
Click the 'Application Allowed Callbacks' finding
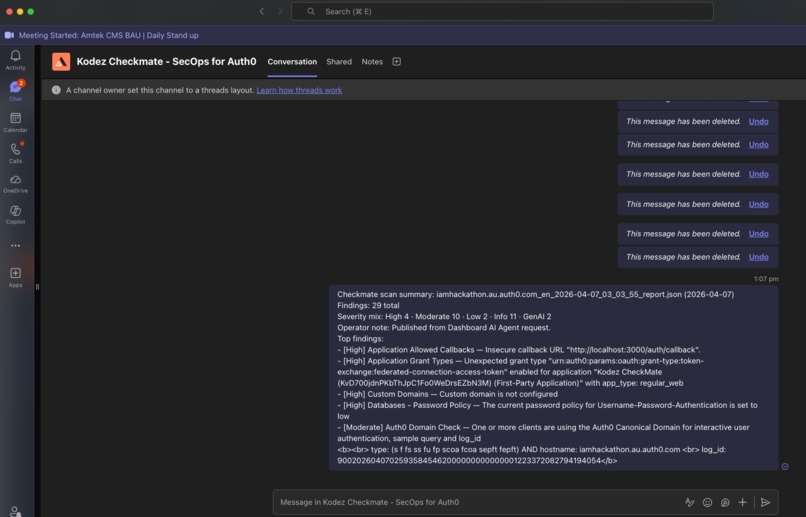[x=519, y=349]
